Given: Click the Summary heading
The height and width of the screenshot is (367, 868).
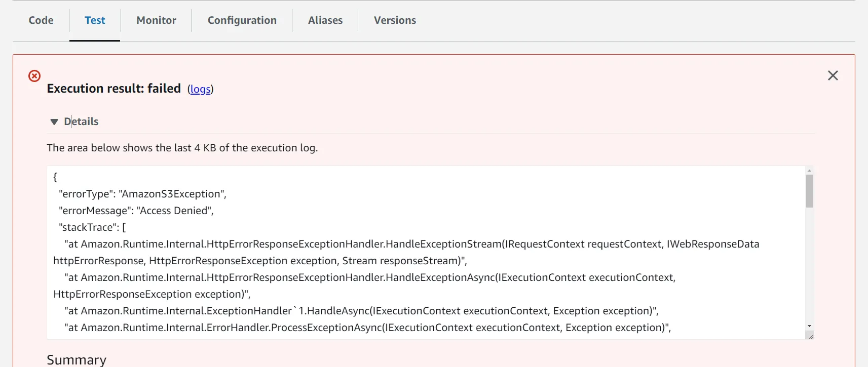Looking at the screenshot, I should [76, 359].
